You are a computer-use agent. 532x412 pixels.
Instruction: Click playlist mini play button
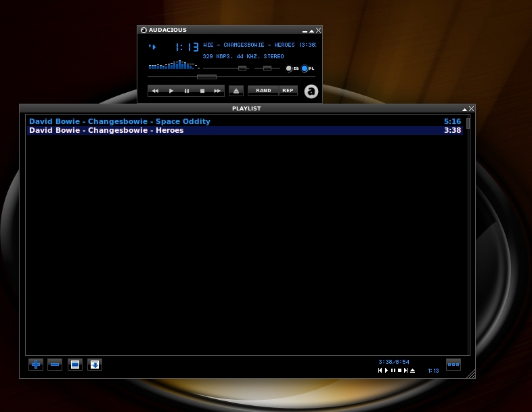tap(386, 371)
